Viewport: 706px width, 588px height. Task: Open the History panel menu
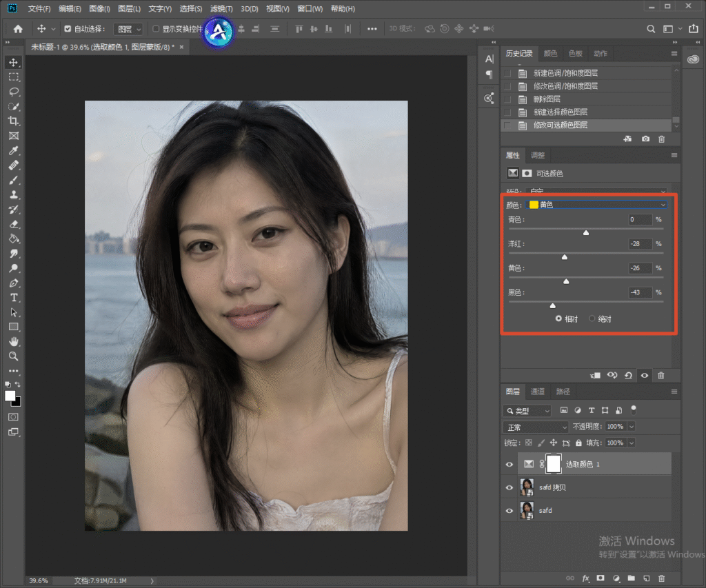pyautogui.click(x=674, y=54)
